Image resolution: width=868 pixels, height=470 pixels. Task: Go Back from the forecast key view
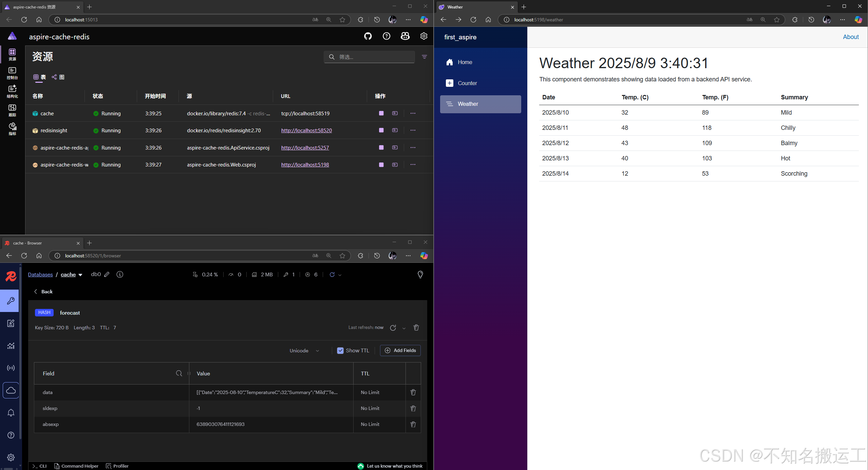coord(43,292)
